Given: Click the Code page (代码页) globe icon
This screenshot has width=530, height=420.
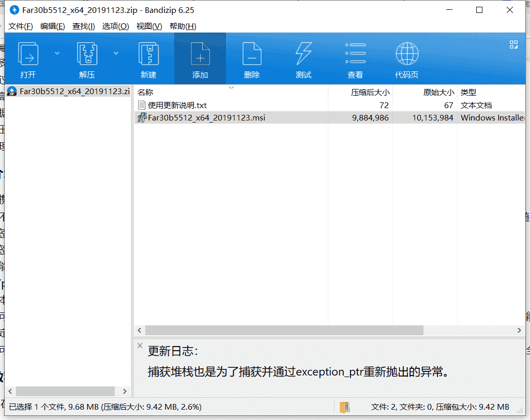Looking at the screenshot, I should point(407,54).
